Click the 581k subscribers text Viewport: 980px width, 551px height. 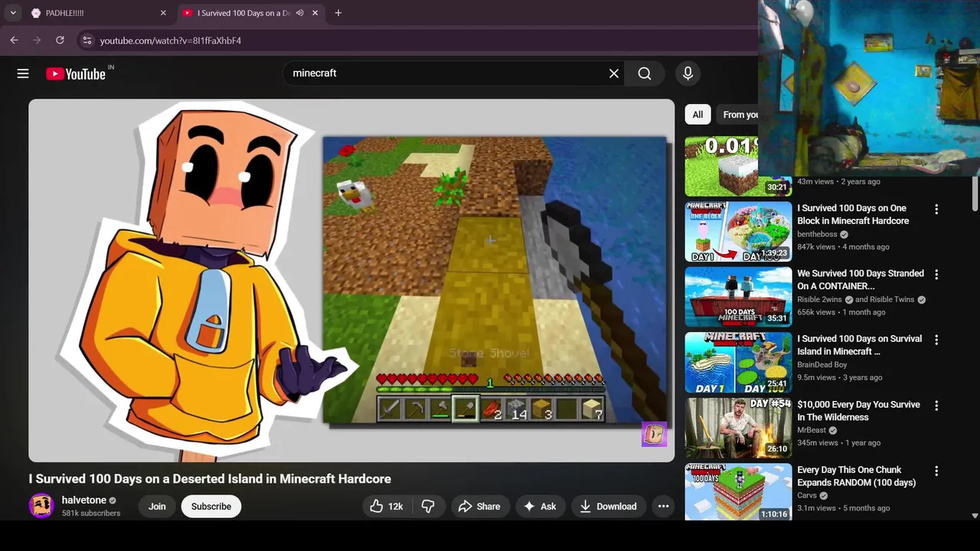point(91,514)
